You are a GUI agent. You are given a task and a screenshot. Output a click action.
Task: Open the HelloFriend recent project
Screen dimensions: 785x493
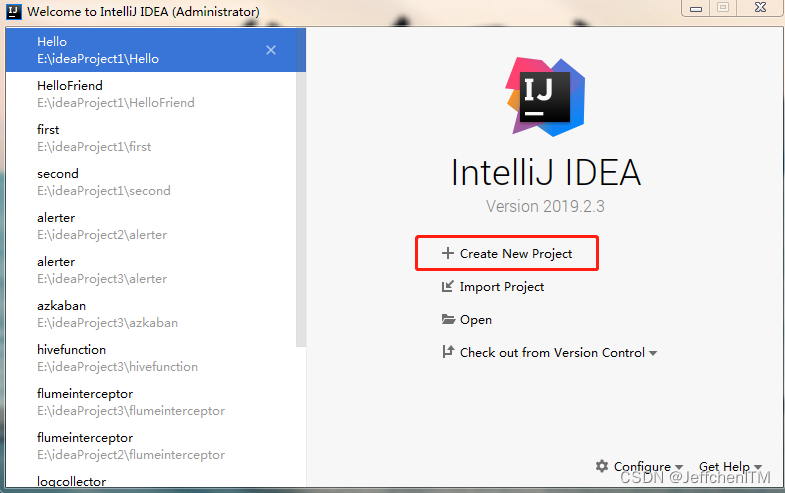[x=151, y=94]
